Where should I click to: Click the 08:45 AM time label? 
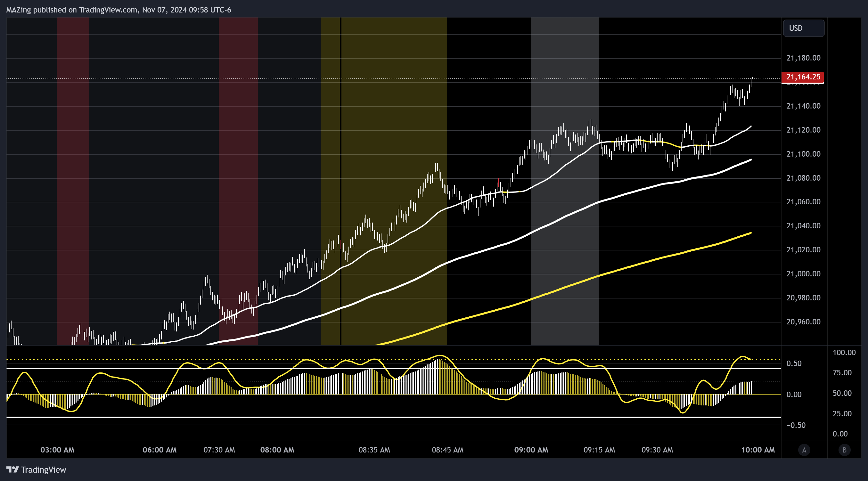tap(447, 450)
